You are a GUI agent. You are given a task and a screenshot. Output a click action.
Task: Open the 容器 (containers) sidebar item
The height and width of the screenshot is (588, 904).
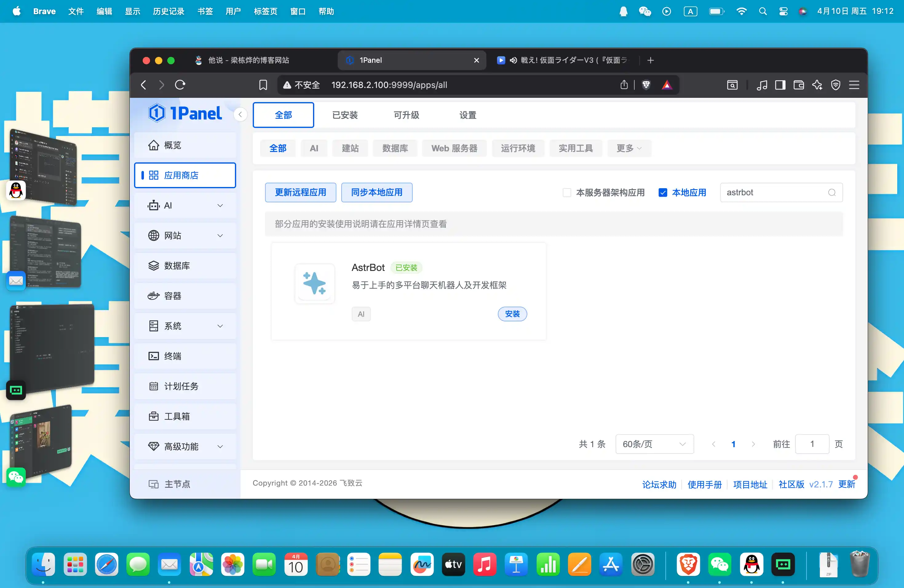pyautogui.click(x=172, y=296)
